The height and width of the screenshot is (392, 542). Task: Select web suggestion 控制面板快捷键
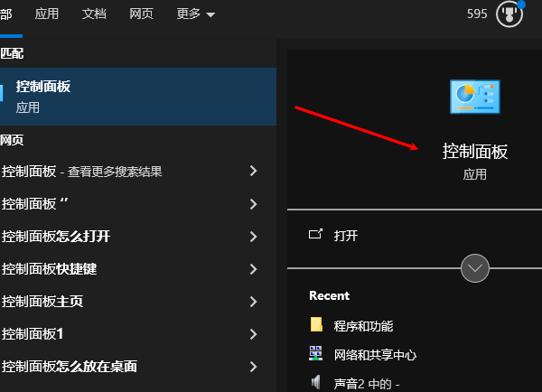(49, 269)
